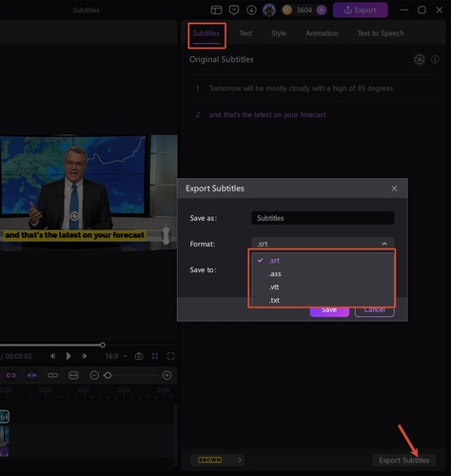Enter fullscreen preview mode

tap(170, 356)
